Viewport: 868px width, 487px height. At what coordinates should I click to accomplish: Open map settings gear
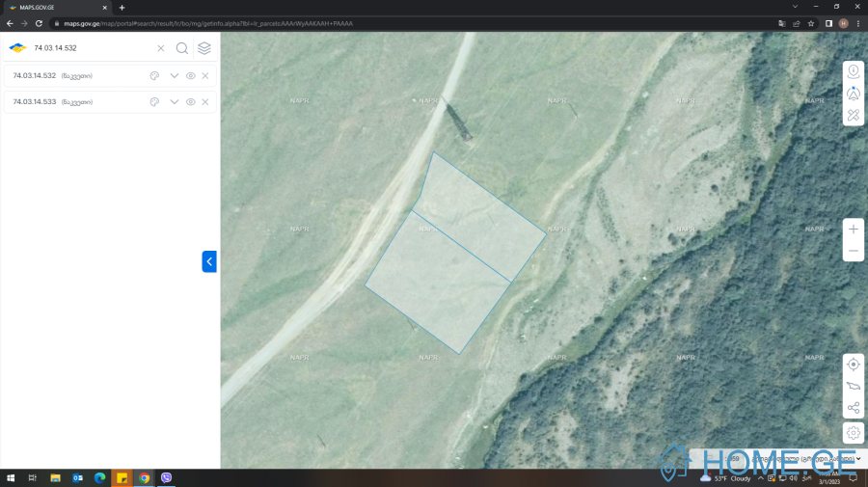[x=854, y=433]
